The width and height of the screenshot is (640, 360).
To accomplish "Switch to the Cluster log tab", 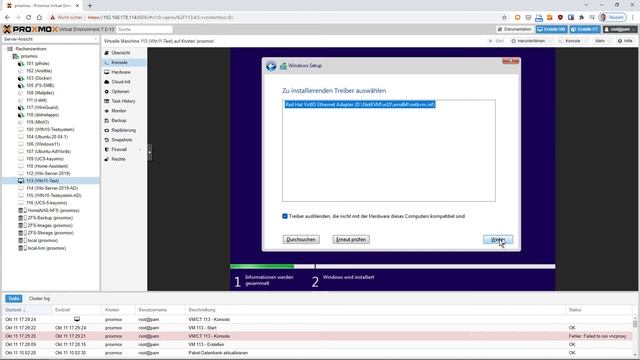I will [39, 299].
